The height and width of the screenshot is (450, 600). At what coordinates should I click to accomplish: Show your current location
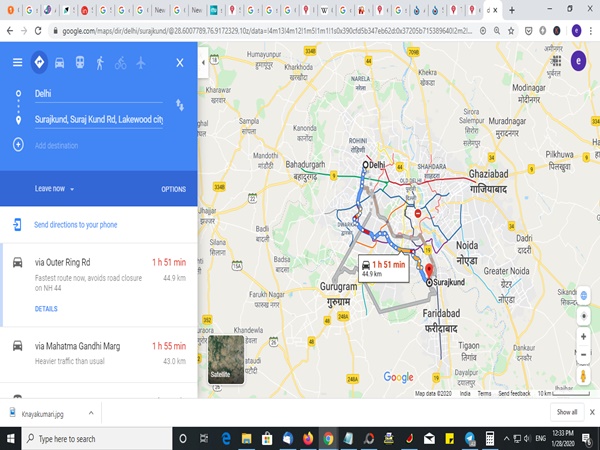[584, 316]
